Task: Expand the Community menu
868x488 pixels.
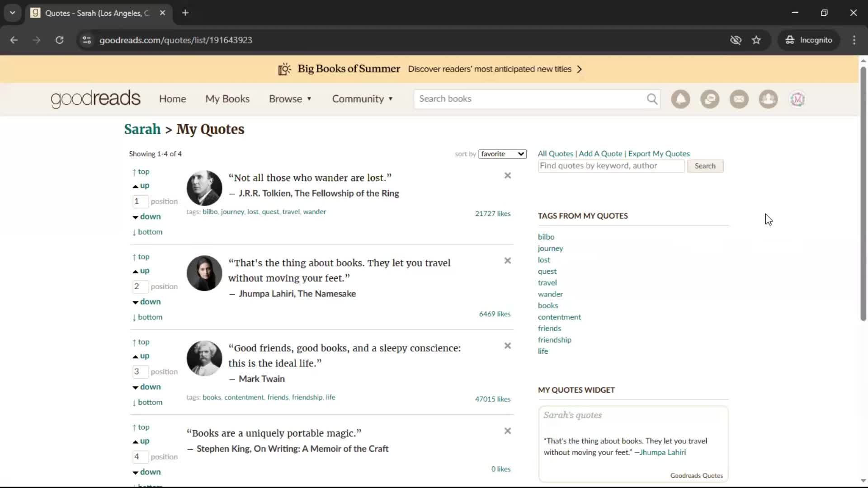Action: coord(363,99)
